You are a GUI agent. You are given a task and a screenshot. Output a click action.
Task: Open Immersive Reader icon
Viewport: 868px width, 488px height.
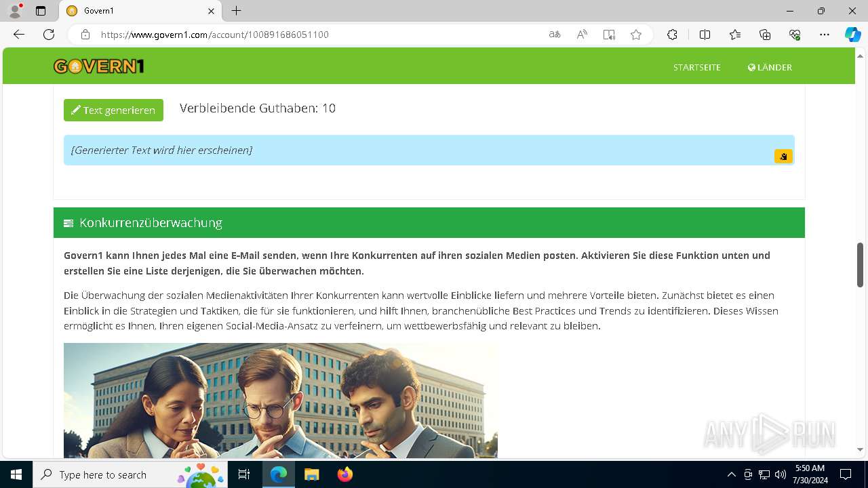click(609, 35)
